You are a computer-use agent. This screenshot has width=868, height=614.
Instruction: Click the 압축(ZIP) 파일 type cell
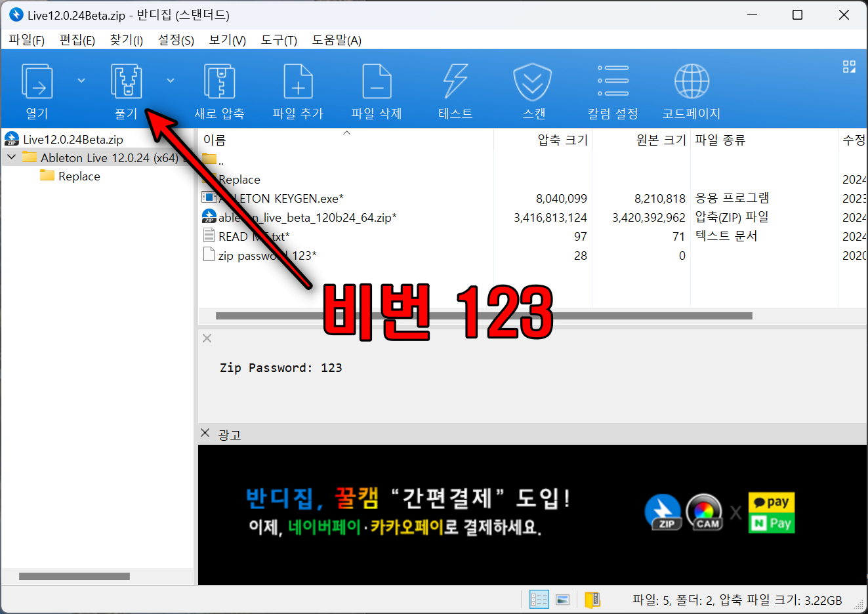(732, 217)
